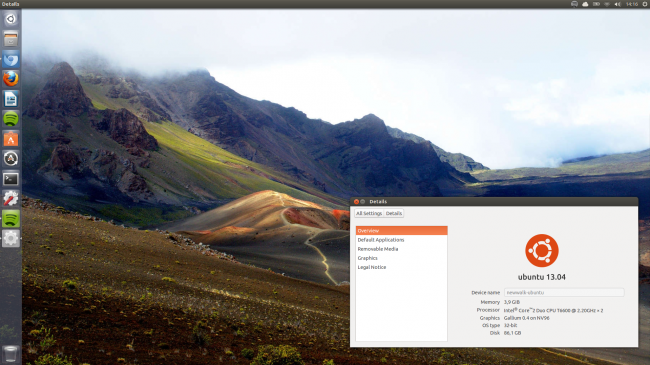
Task: Launch Firefox from the dock
Action: click(11, 79)
